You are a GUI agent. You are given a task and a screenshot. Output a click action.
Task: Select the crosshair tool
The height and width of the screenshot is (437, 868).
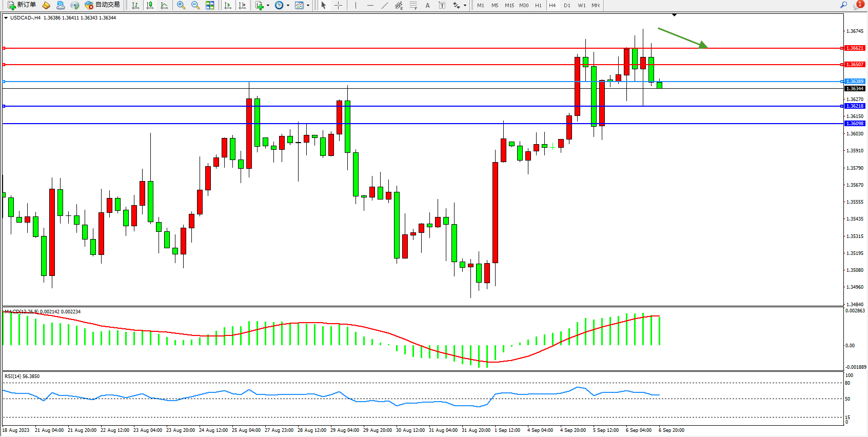339,5
